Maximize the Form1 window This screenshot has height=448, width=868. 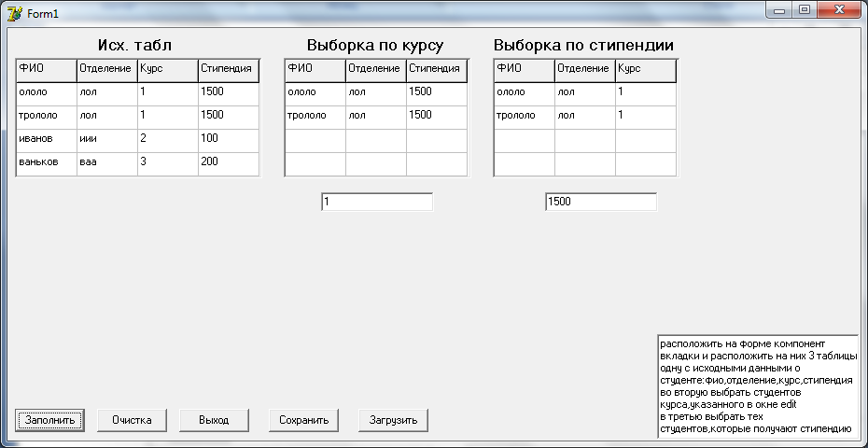tap(805, 10)
